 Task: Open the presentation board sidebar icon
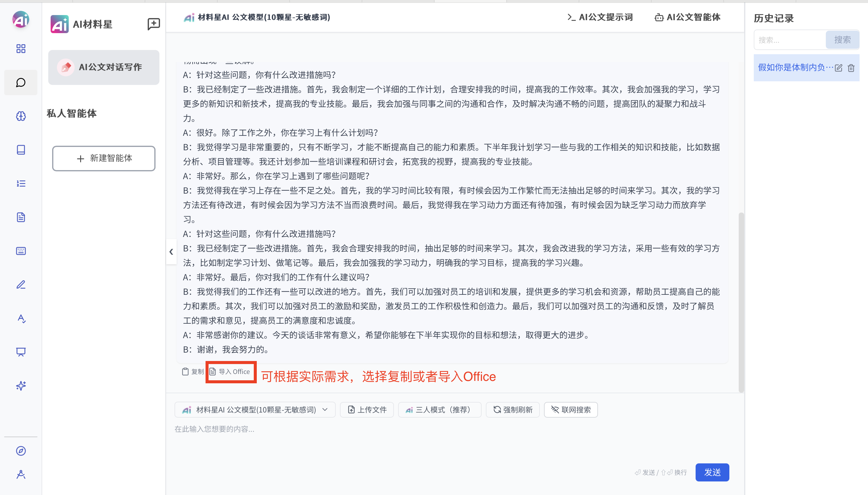pyautogui.click(x=21, y=352)
